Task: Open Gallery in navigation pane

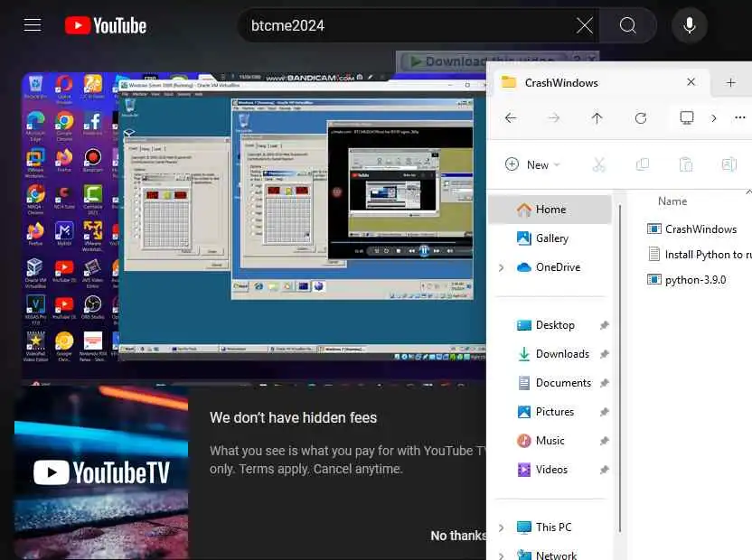Action: pos(550,238)
